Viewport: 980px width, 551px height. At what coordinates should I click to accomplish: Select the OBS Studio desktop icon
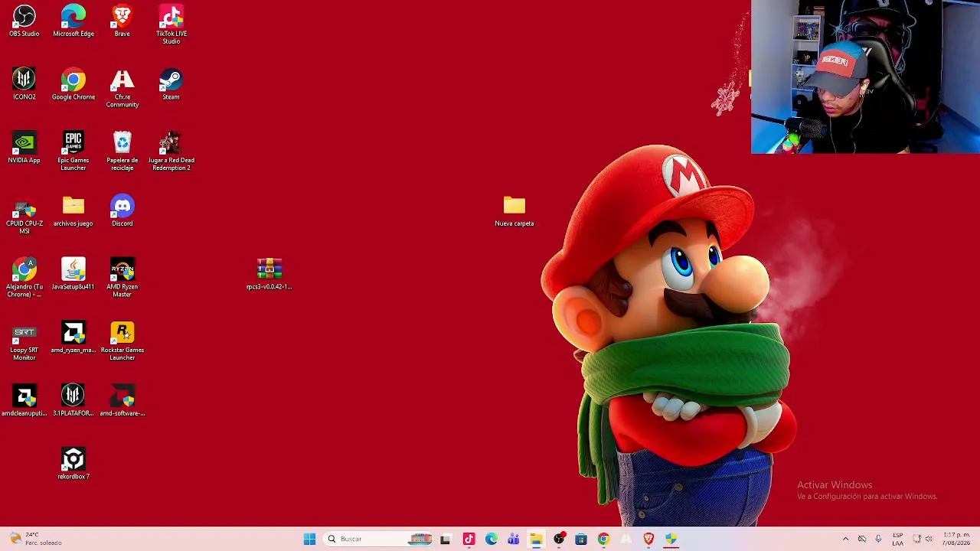(24, 21)
